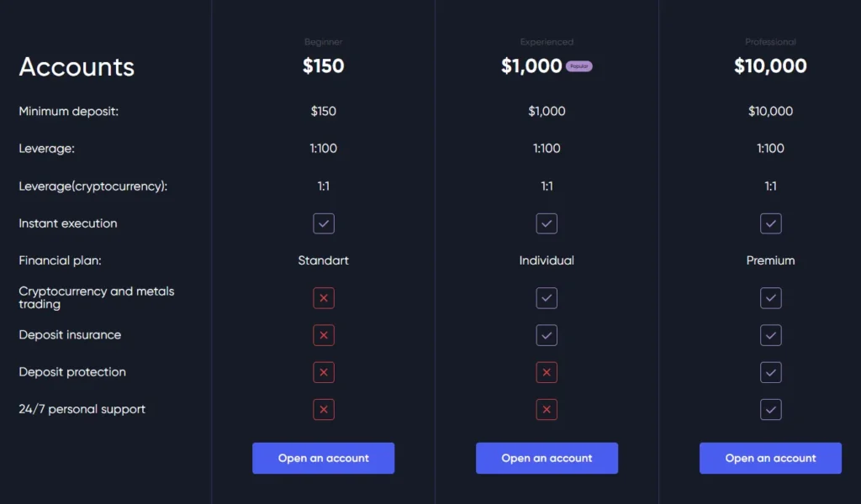Click Experienced cryptocurrency and metals trading check
The width and height of the screenshot is (861, 504).
click(547, 298)
